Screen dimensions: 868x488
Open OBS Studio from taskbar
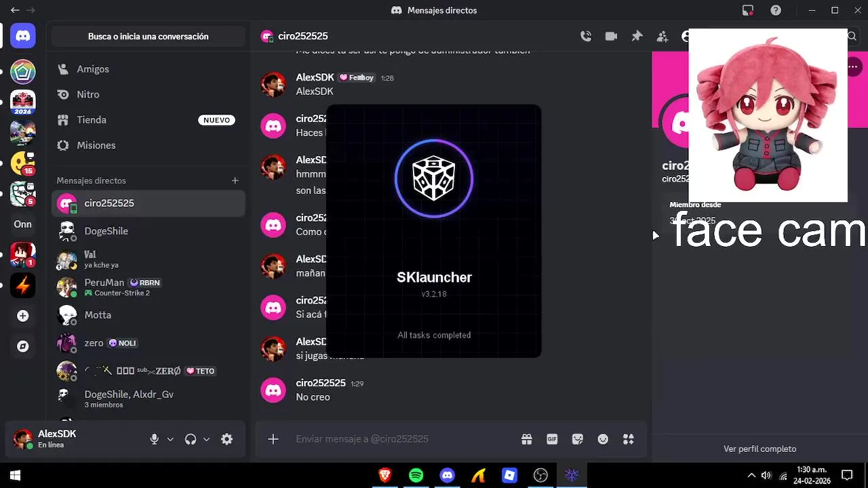540,476
